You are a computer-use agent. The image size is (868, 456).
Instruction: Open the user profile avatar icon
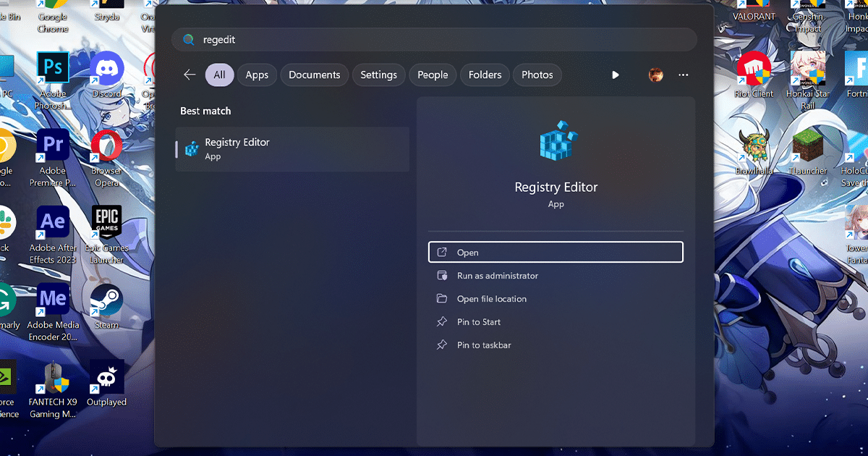656,75
